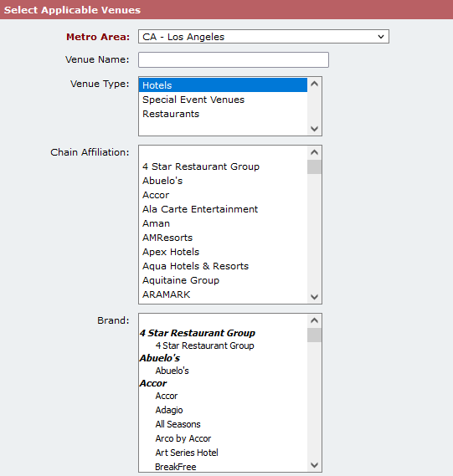Click Chain Affiliation scrollbar thumb
Screen dimensions: 453x476
pos(315,167)
